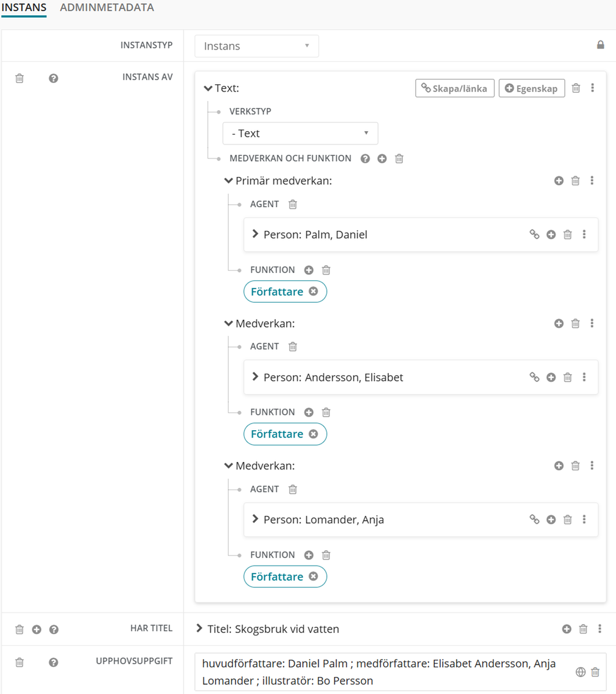616x694 pixels.
Task: Click the link icon beside Person: Andersson, Elisabet
Action: point(535,377)
